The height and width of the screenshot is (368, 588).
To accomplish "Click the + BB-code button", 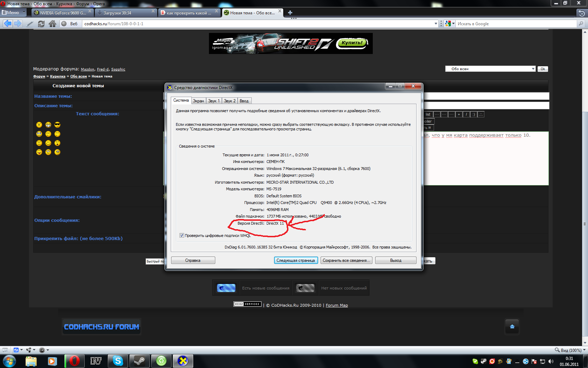I will coord(459,114).
